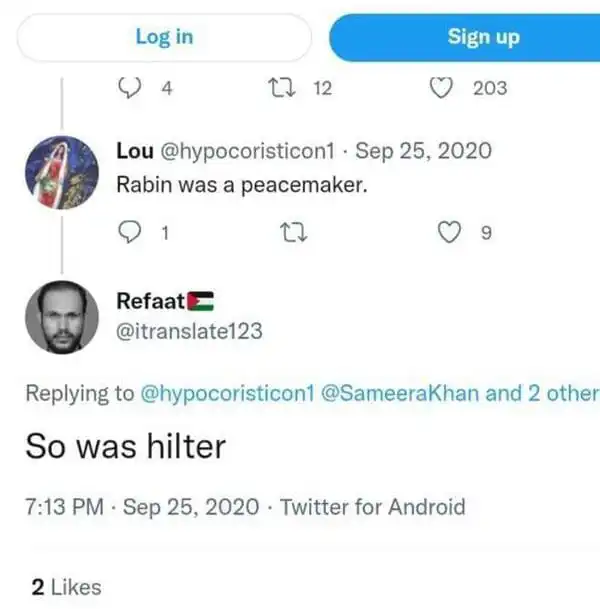Click the reply icon with 4 replies
Screen dimensions: 600x609
click(x=128, y=89)
